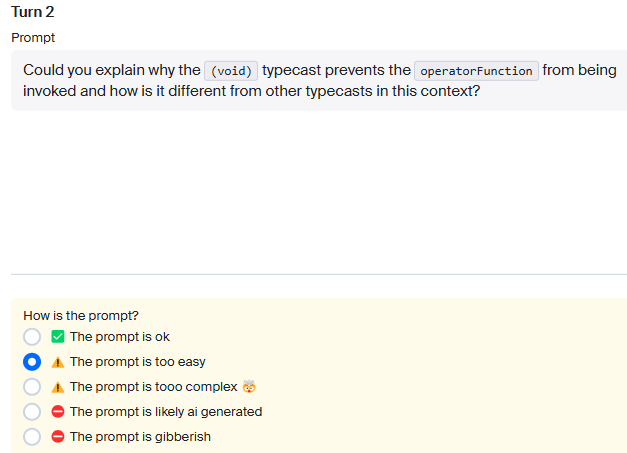Click the "How is the prompt?" question text

tap(81, 315)
